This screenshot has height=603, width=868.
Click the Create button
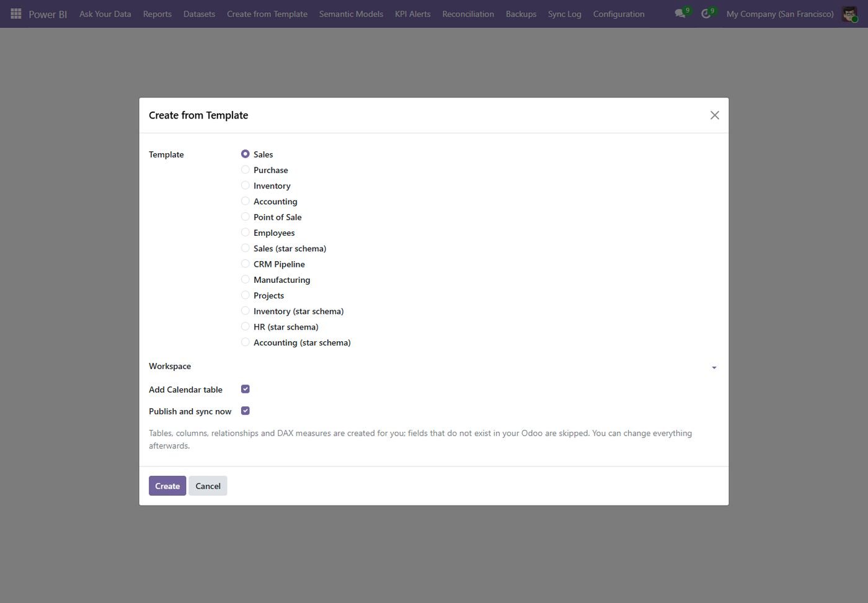(167, 486)
